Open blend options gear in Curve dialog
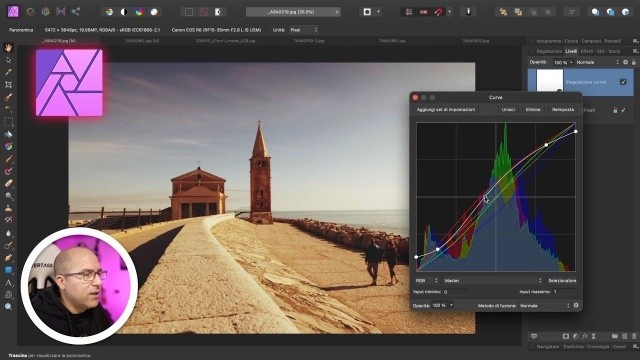Image resolution: width=640 pixels, height=360 pixels. click(x=576, y=305)
